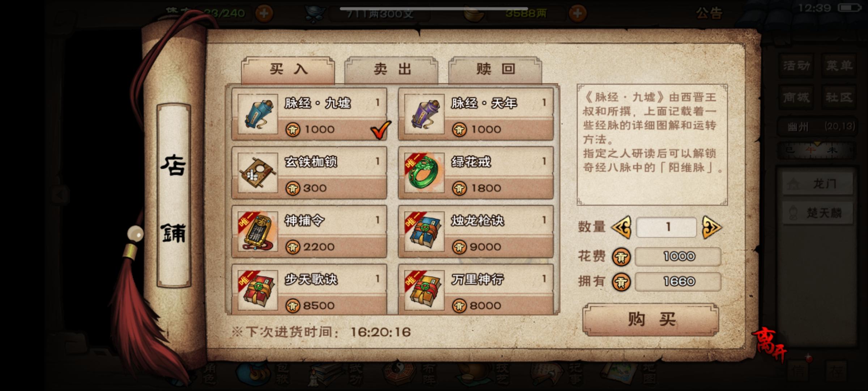Select the red 步天歌诀 book icon

258,290
